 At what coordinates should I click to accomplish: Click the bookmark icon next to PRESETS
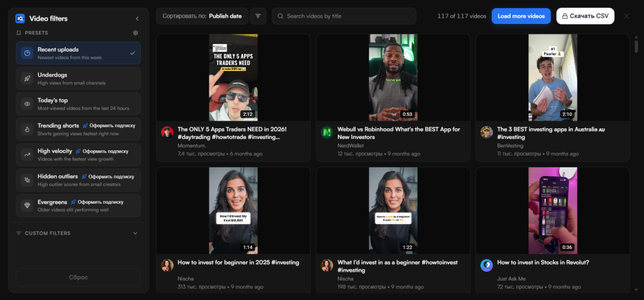(x=18, y=33)
